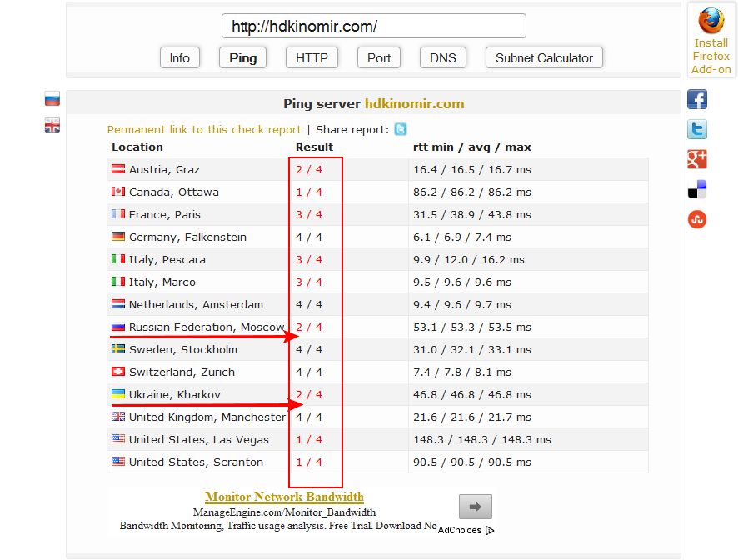738x560 pixels.
Task: Click the flag beside Italy, Pescara
Action: point(118,259)
